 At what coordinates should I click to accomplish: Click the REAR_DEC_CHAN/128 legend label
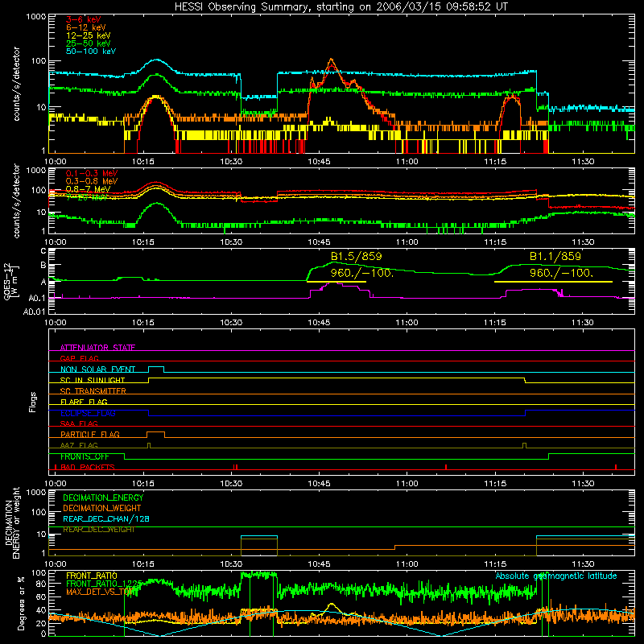click(106, 518)
